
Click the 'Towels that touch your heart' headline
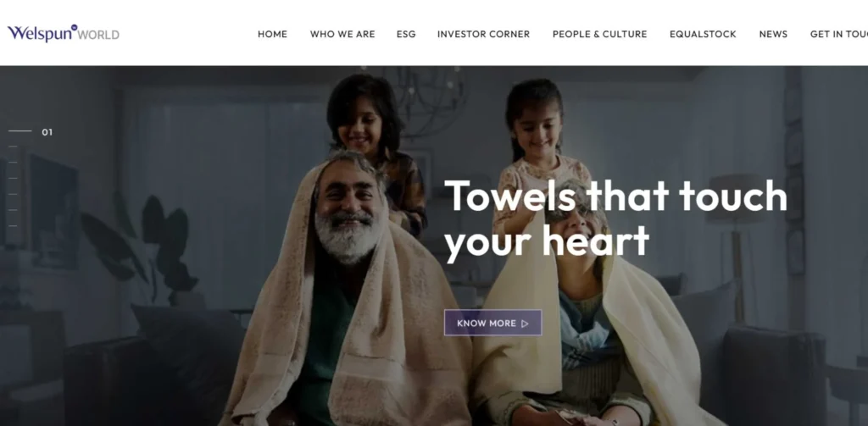click(615, 219)
